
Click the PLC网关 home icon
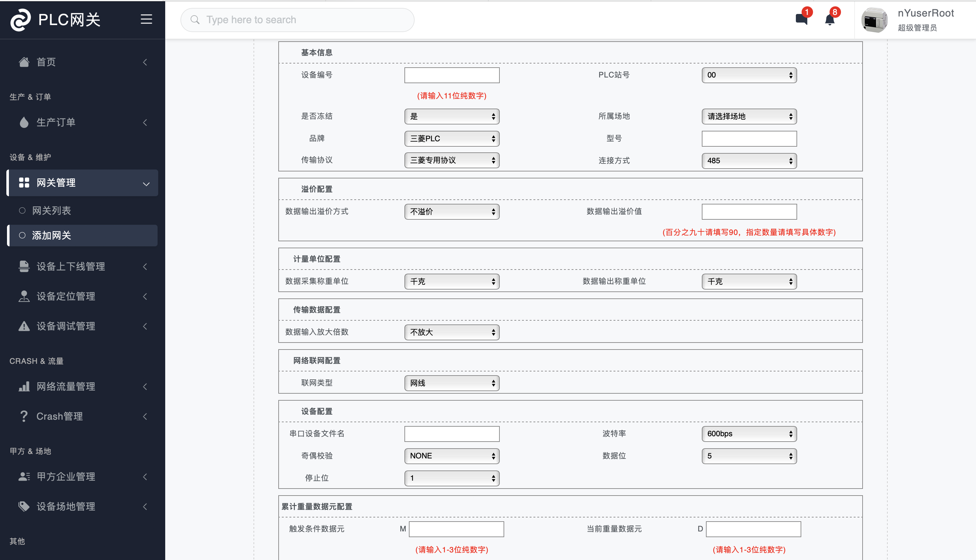[x=19, y=19]
